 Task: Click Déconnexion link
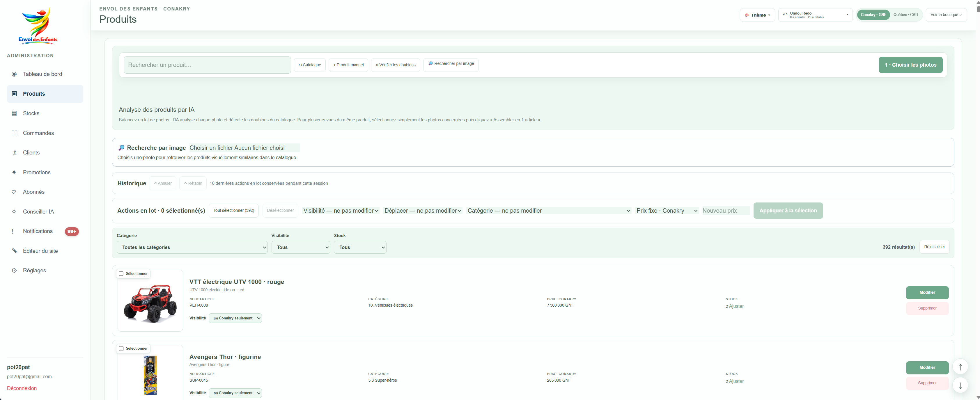tap(22, 388)
